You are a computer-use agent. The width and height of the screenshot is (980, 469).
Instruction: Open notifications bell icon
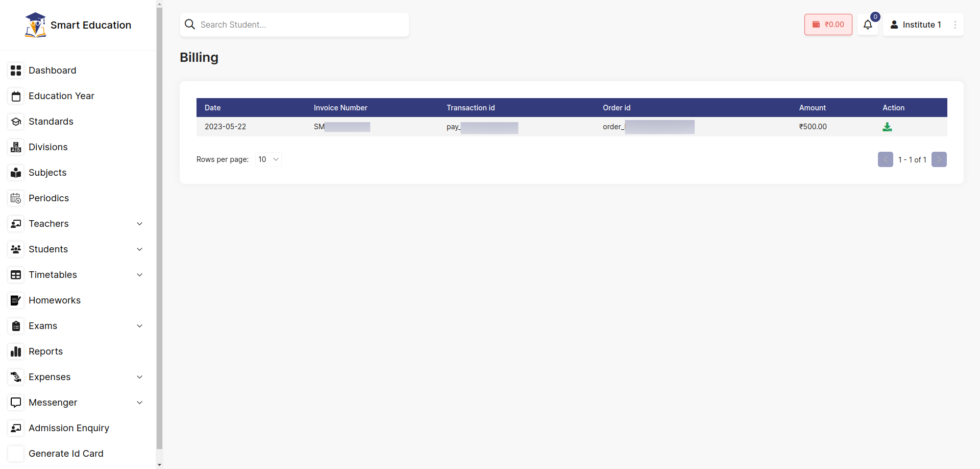tap(868, 25)
